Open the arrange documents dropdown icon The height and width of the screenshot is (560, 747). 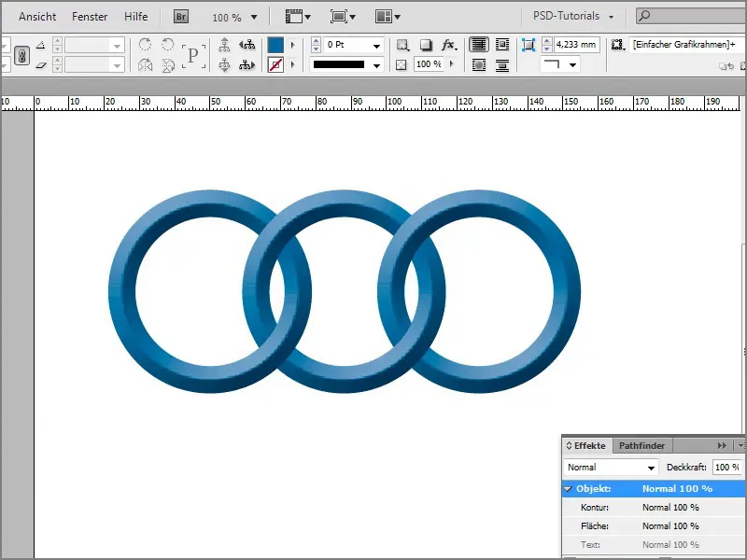coord(388,17)
